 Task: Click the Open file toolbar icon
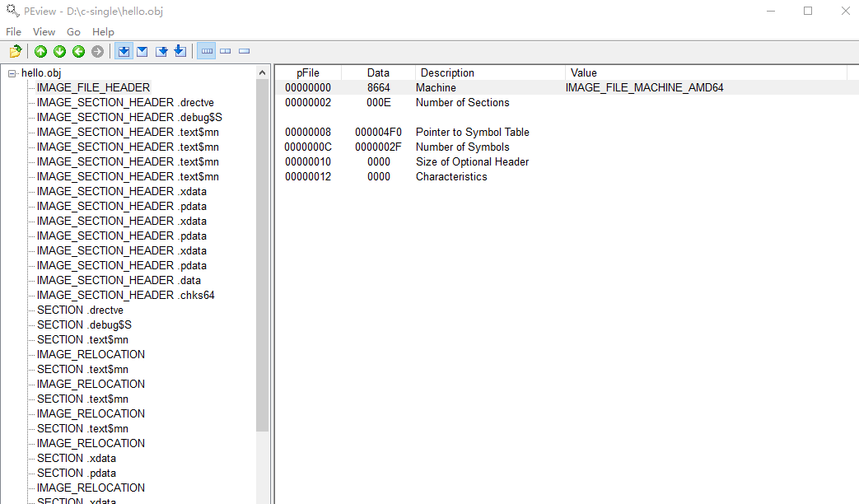[15, 52]
